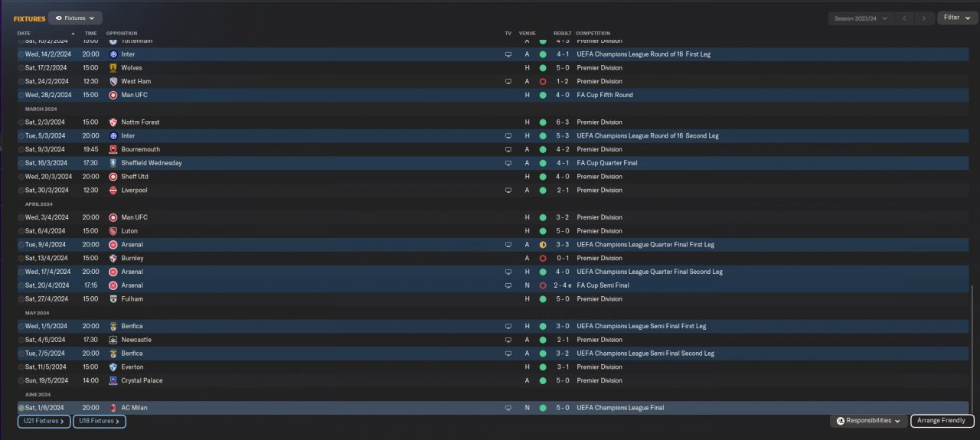Click the vertical scrollbar of fixtures list
The image size is (980, 440).
click(972, 350)
